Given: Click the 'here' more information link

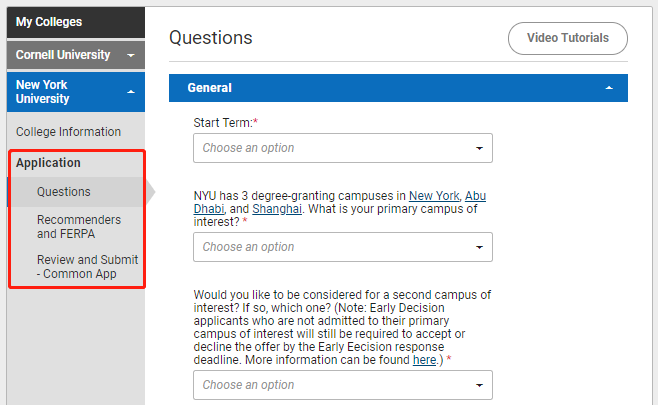Looking at the screenshot, I should click(424, 360).
